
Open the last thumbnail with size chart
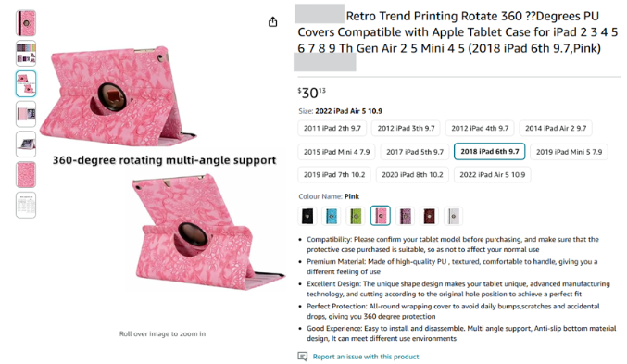pyautogui.click(x=26, y=206)
